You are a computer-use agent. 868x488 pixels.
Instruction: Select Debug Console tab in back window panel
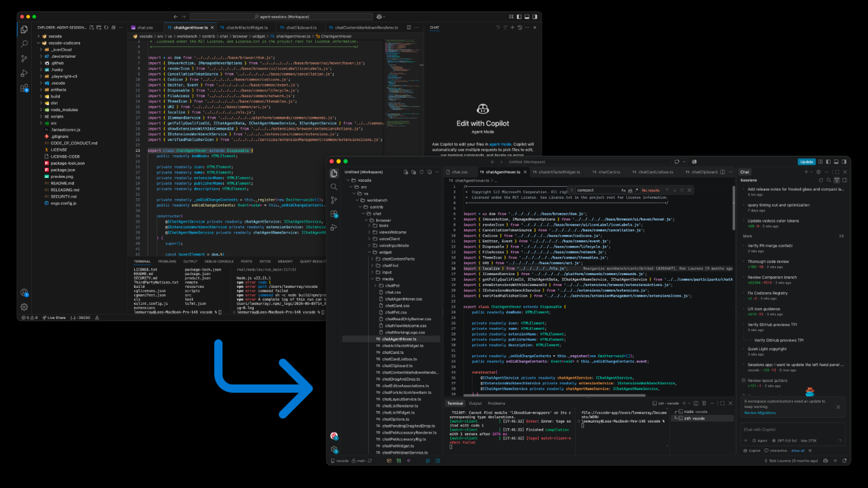tap(219, 261)
